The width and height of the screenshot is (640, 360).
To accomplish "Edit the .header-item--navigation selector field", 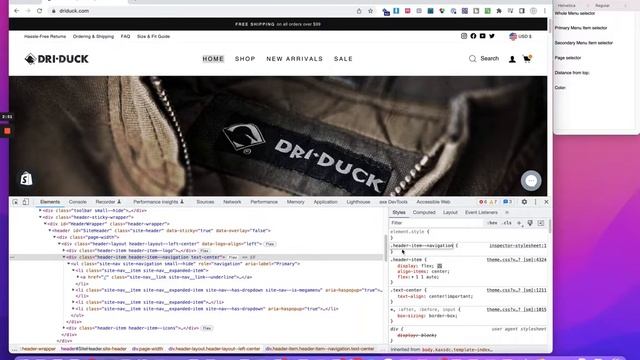I will [422, 246].
